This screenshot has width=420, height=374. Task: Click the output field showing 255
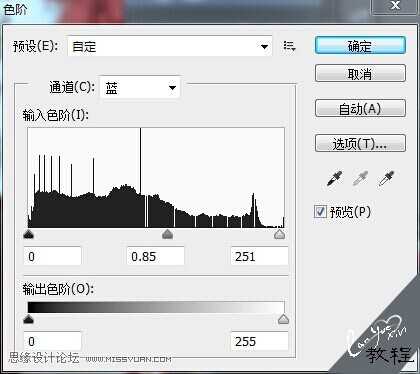pos(259,341)
